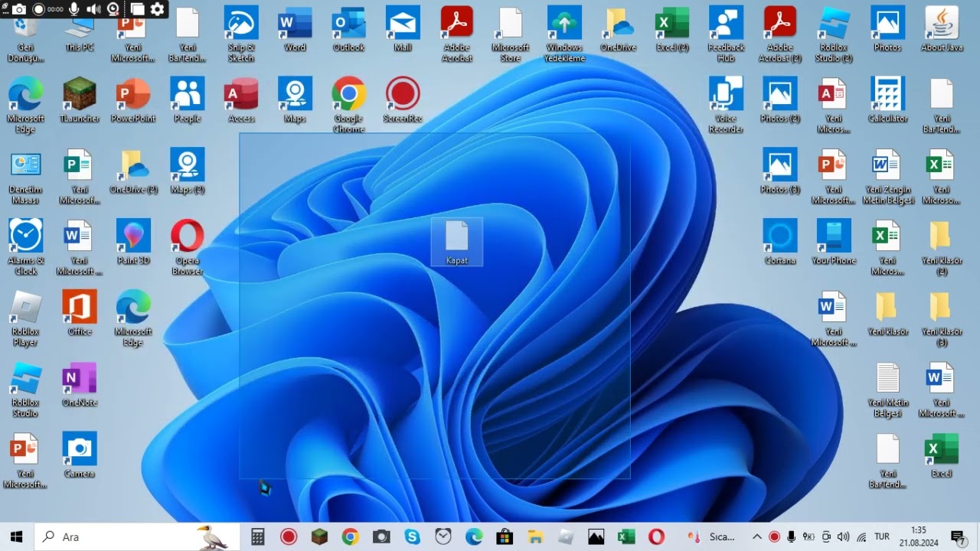The height and width of the screenshot is (551, 980).
Task: Open ScreenRec from the taskbar
Action: (289, 537)
